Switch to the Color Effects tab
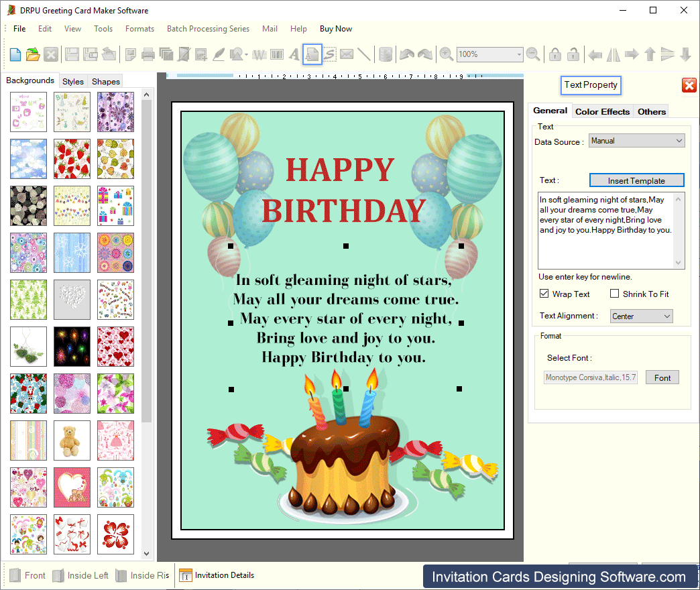 602,111
